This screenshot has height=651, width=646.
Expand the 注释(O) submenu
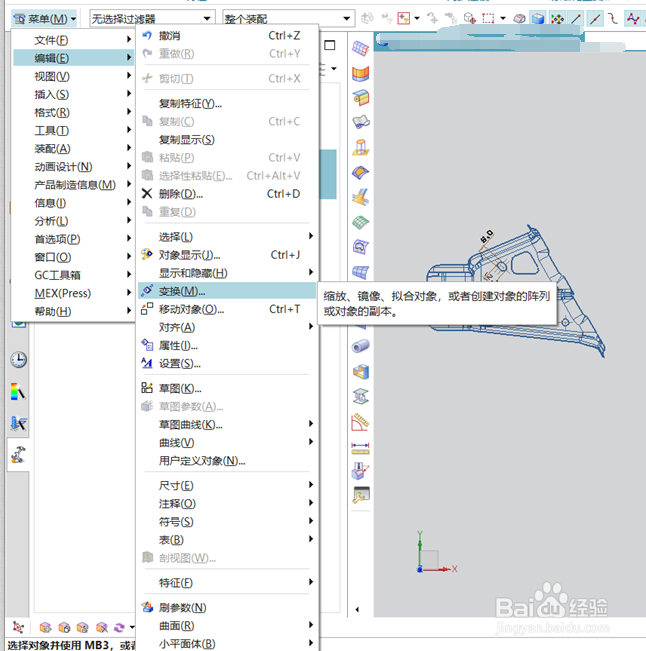coord(227,504)
